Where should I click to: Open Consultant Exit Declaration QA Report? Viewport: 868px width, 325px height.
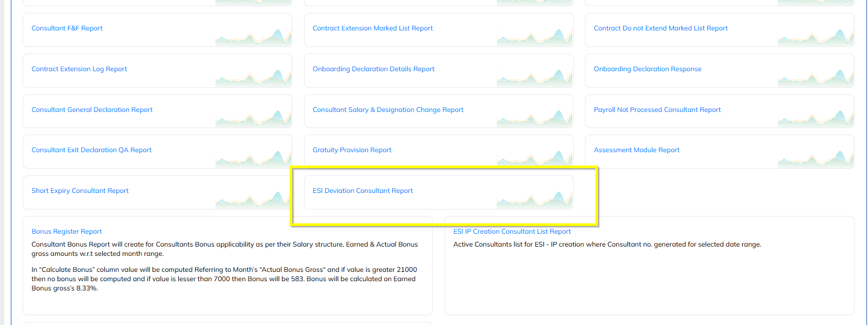coord(91,150)
